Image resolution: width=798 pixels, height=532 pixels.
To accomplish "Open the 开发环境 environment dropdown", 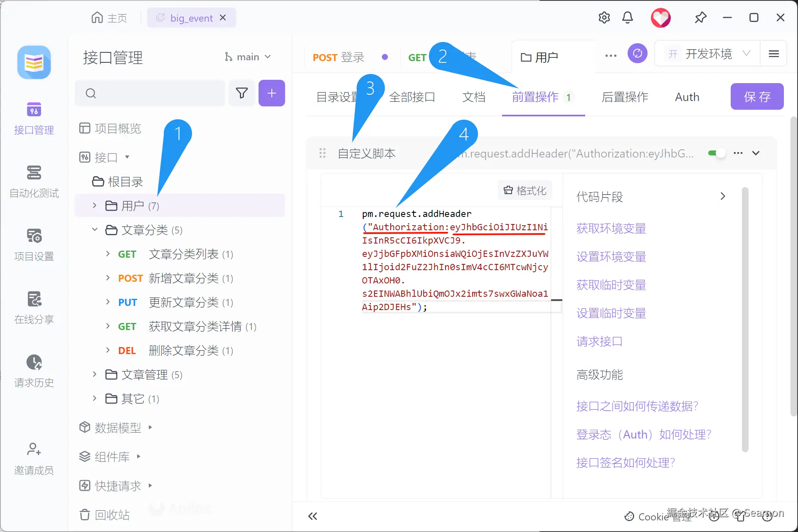I will 709,54.
